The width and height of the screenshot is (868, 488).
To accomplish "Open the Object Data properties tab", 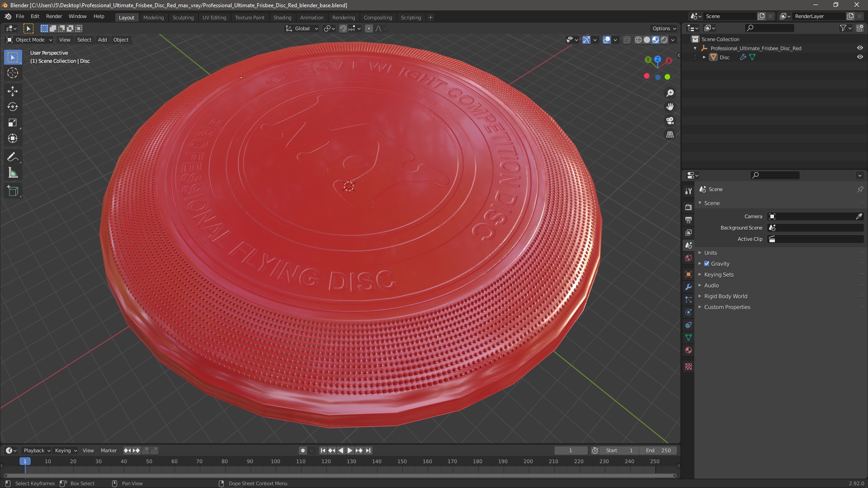I will coord(689,338).
